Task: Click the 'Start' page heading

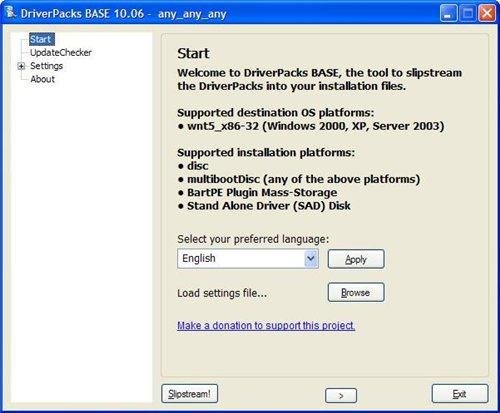Action: [193, 53]
